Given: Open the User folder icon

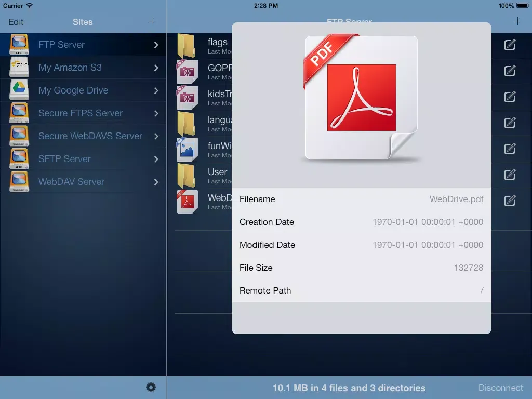Looking at the screenshot, I should (x=187, y=176).
